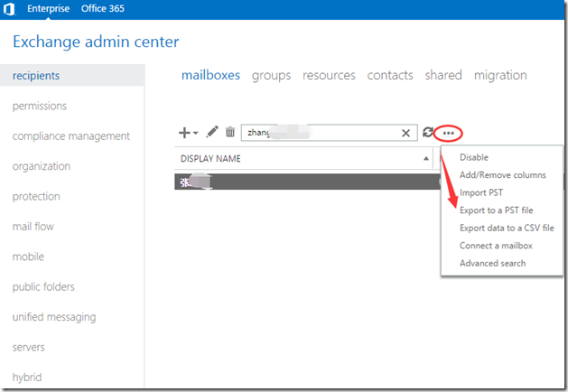
Task: Add a new mailbox with plus icon
Action: 184,133
